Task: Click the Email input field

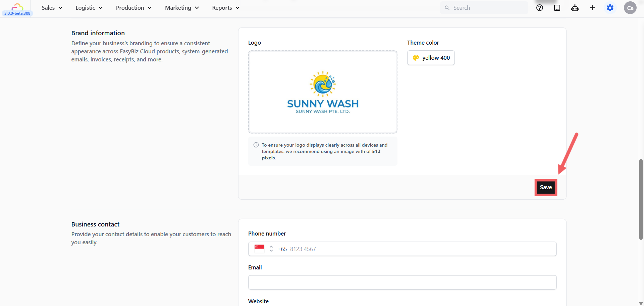Action: point(402,282)
